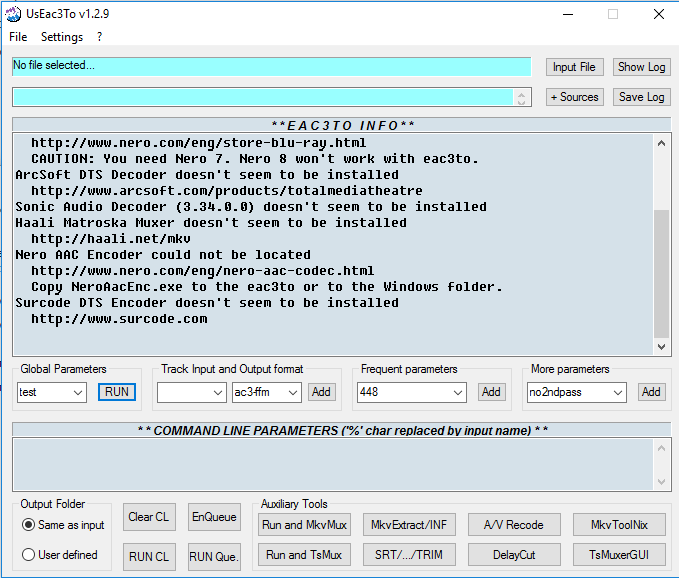Click the MkvExtract/INF button
This screenshot has width=679, height=578.
click(x=409, y=525)
